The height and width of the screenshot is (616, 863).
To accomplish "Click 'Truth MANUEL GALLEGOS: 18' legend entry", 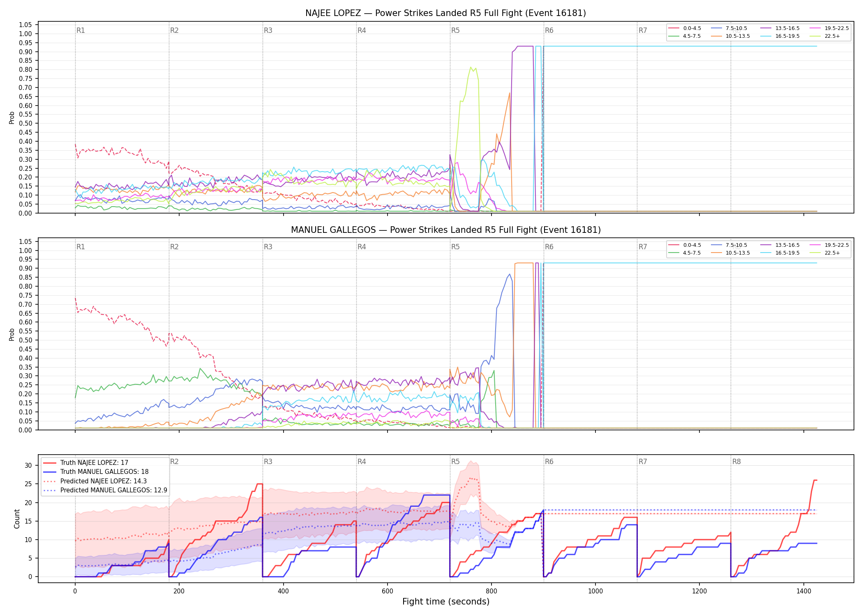I will click(x=96, y=472).
